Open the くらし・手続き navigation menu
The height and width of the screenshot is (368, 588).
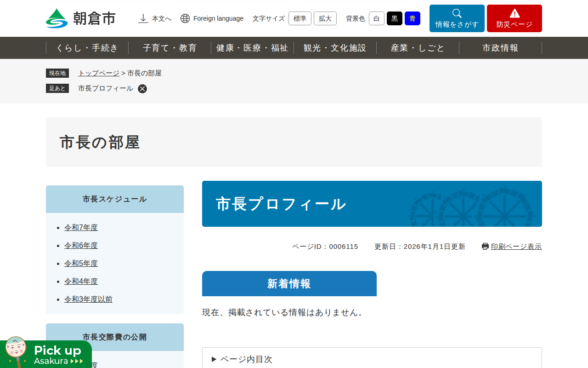point(87,48)
